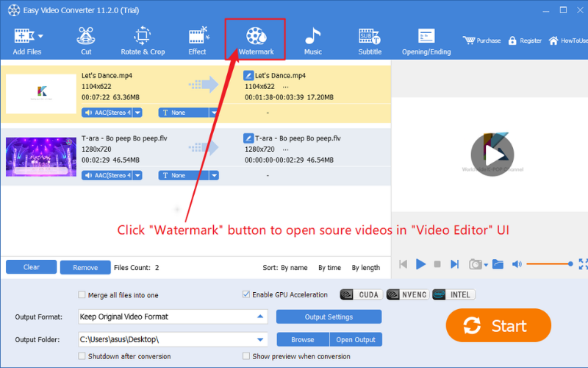
Task: Edit output name of Let's Dance.mp4
Action: pyautogui.click(x=248, y=76)
